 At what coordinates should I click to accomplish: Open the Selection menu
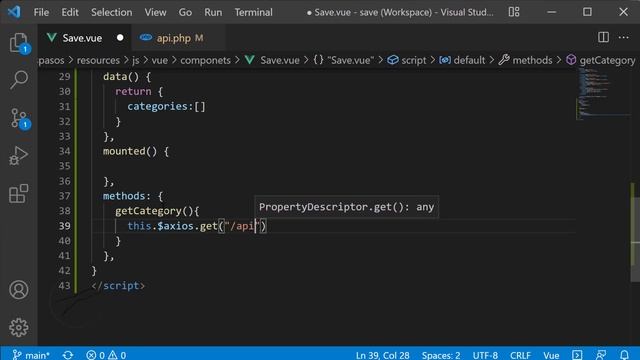click(111, 12)
